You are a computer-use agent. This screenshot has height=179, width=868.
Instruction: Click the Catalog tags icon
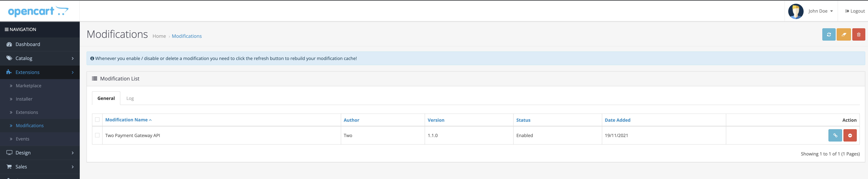(9, 58)
